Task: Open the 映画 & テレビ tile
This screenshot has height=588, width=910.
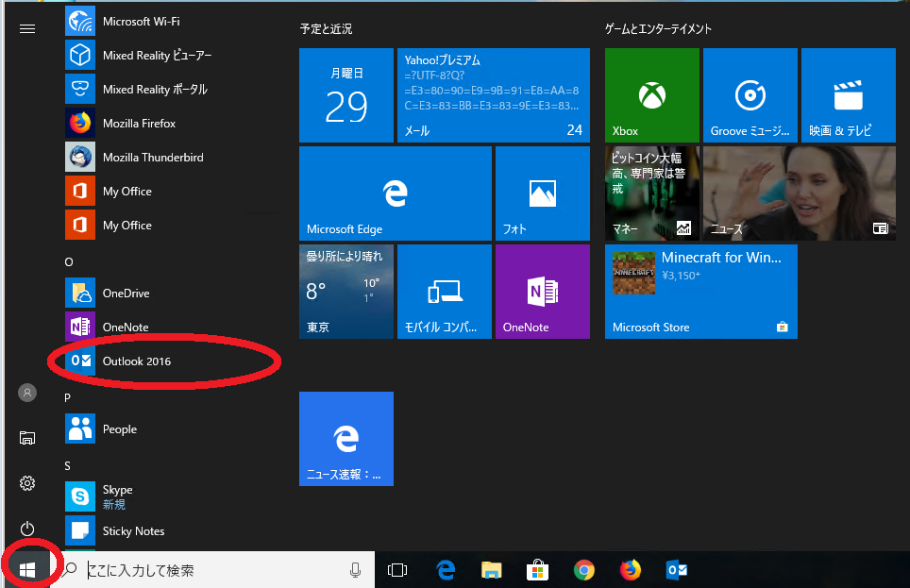Action: 849,95
